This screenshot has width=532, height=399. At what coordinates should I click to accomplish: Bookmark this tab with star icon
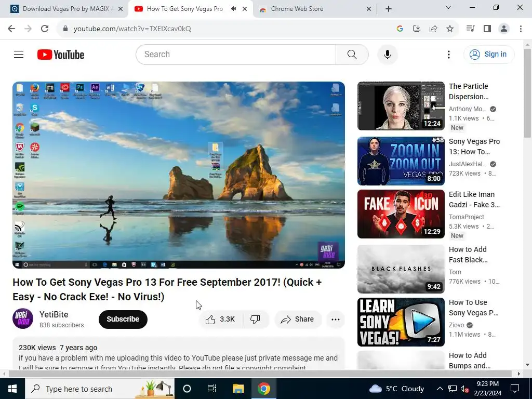pyautogui.click(x=450, y=29)
